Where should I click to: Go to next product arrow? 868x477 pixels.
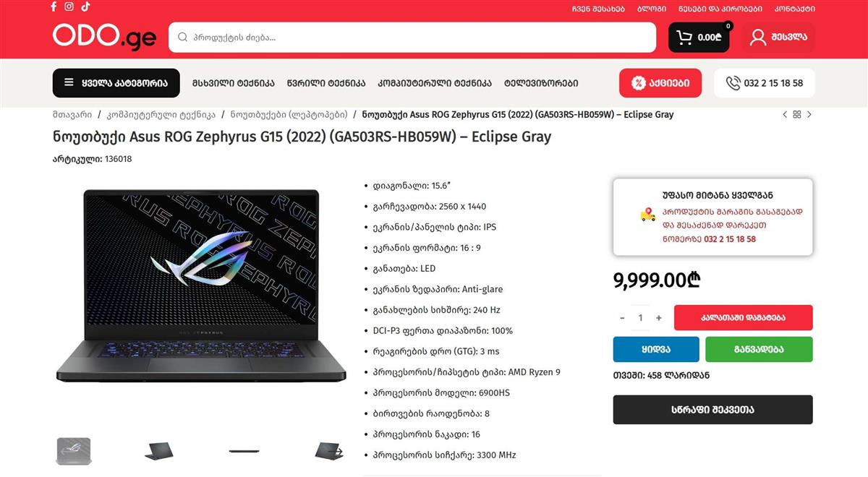coord(809,114)
